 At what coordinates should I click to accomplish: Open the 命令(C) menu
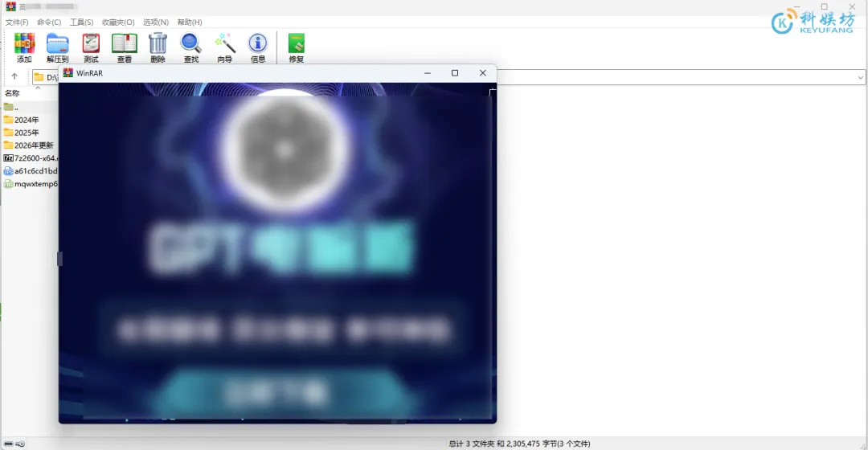49,22
